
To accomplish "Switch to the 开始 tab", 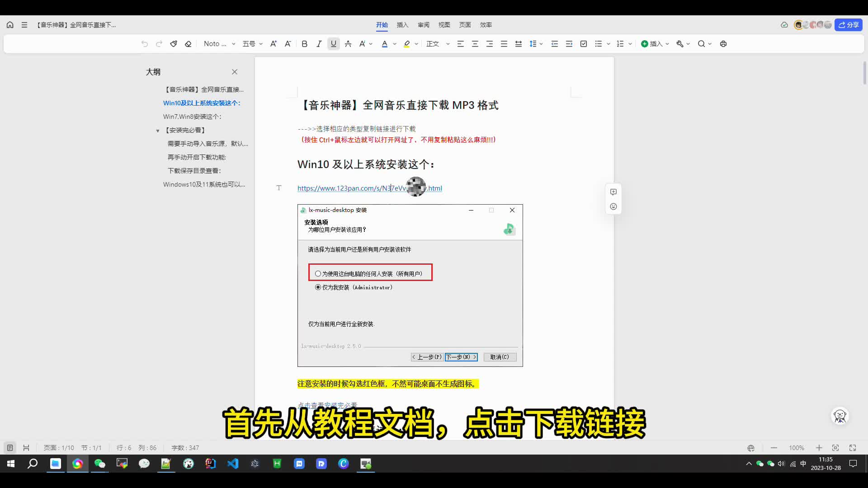I will click(382, 25).
